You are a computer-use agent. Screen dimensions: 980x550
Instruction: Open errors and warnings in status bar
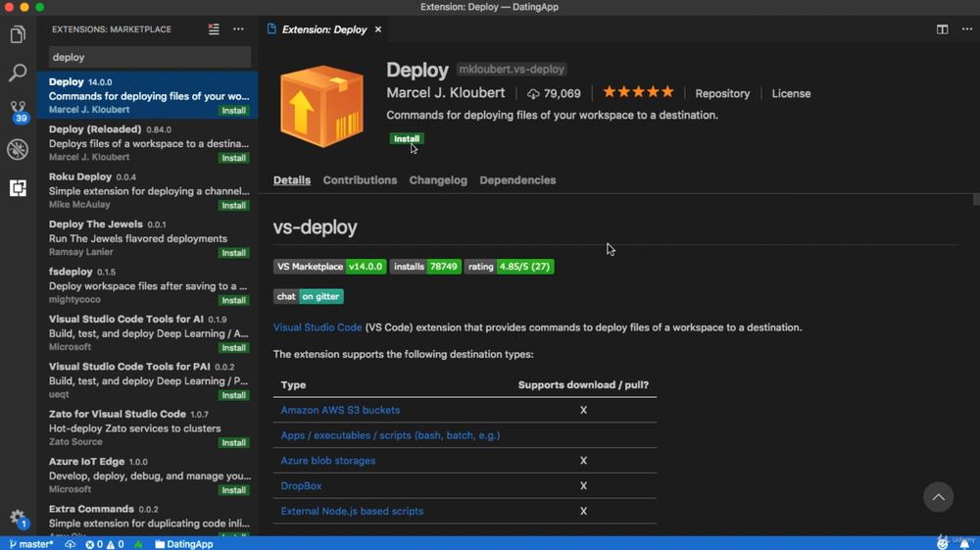pos(105,544)
